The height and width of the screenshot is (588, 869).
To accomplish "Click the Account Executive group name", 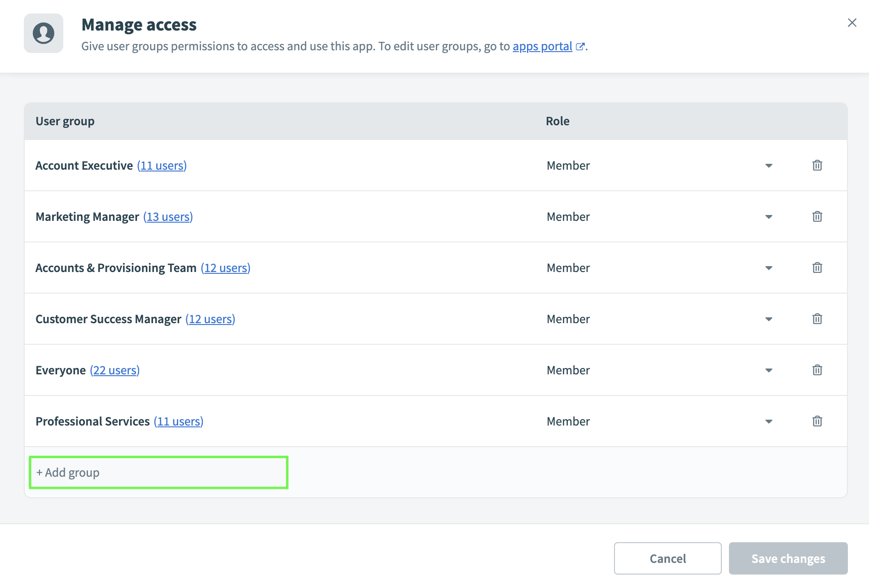I will [84, 166].
